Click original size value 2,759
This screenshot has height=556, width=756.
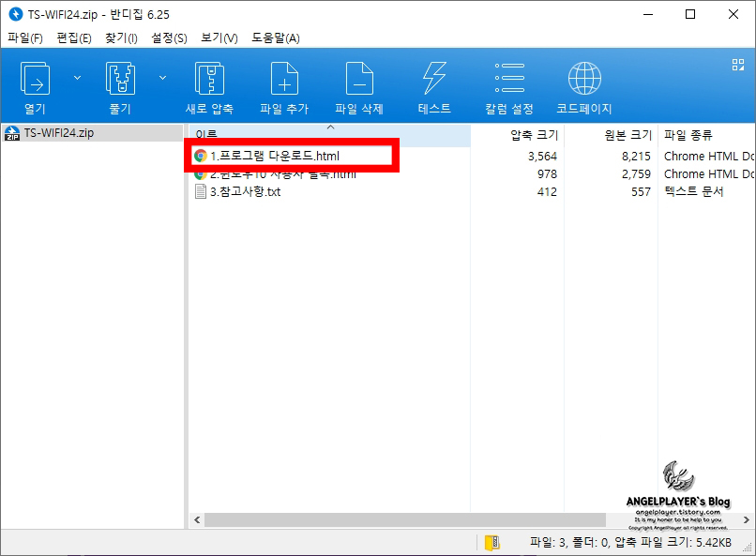636,174
